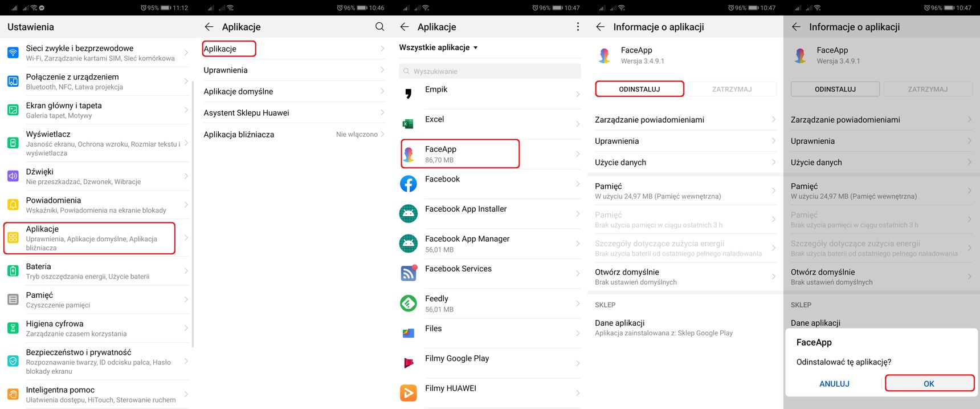Viewport: 980px width, 409px height.
Task: Confirm uninstall with OK
Action: [x=929, y=383]
